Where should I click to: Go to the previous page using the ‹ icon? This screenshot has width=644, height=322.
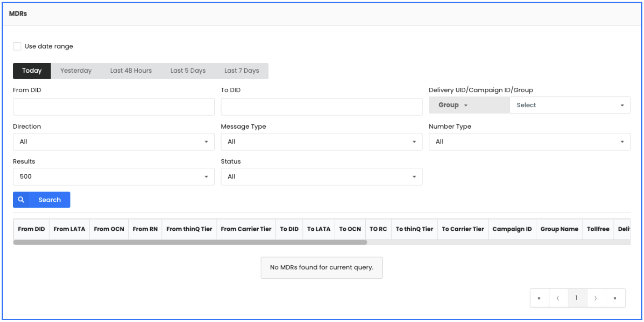point(558,298)
